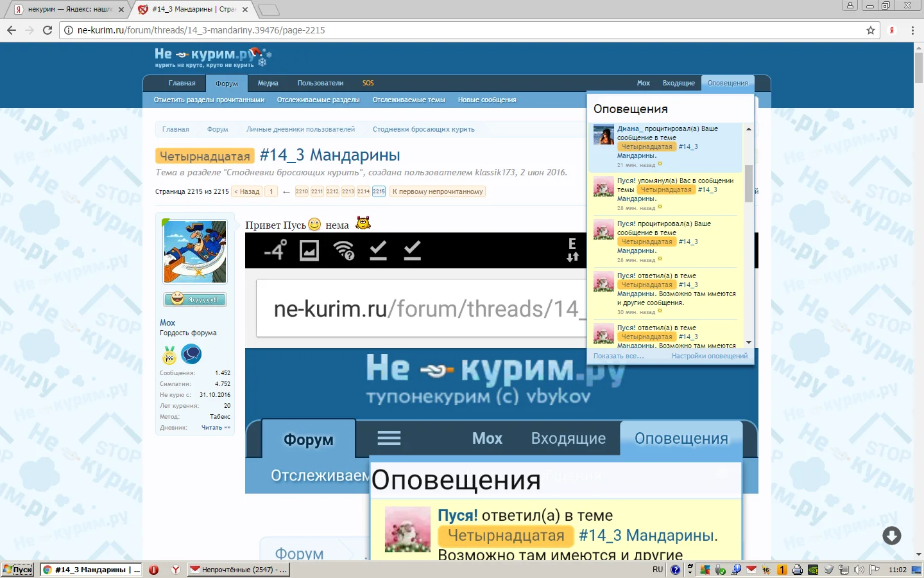The image size is (924, 578).
Task: Click the browser back arrow
Action: pos(11,30)
